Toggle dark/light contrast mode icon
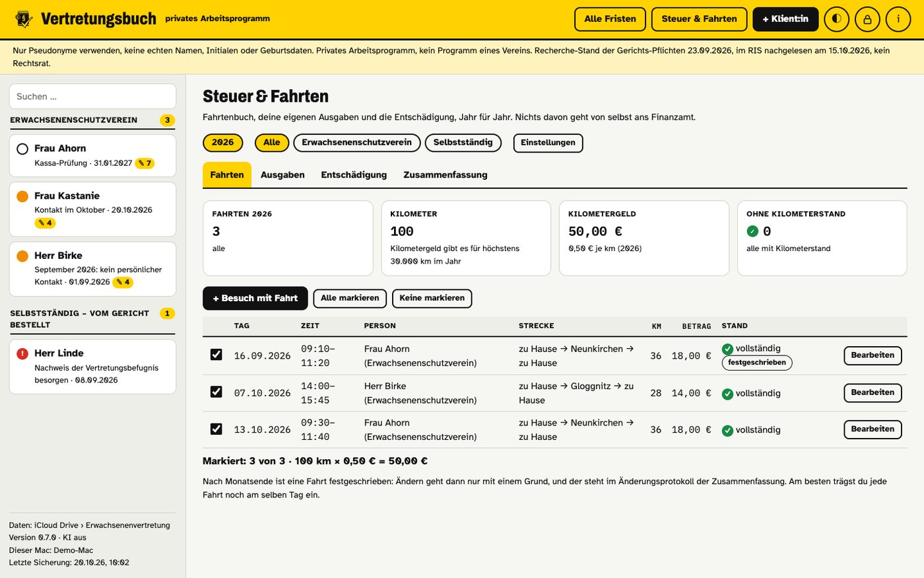 coord(836,19)
